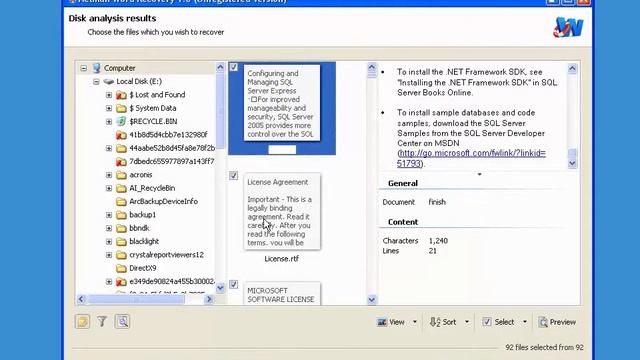Image resolution: width=640 pixels, height=360 pixels.
Task: Select the crystalreportviewers12 tree item
Action: pyautogui.click(x=166, y=255)
